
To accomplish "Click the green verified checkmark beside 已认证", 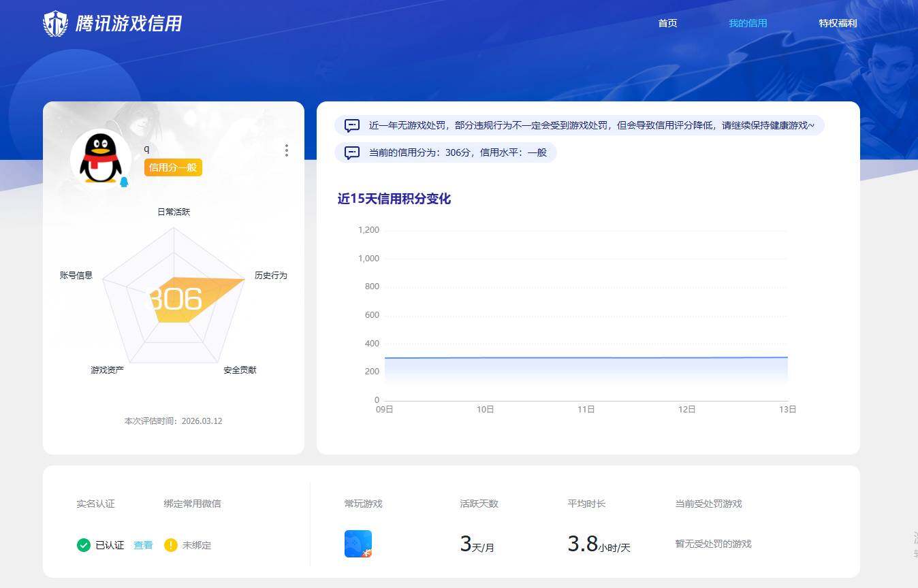I will pos(84,544).
